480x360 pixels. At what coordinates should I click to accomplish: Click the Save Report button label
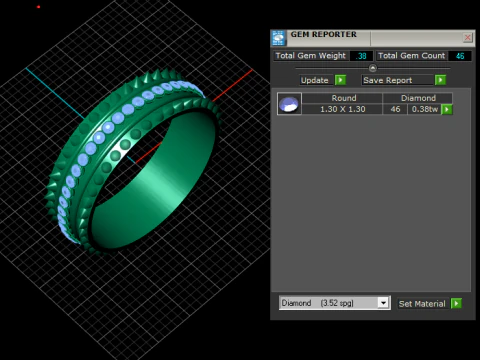coord(397,80)
